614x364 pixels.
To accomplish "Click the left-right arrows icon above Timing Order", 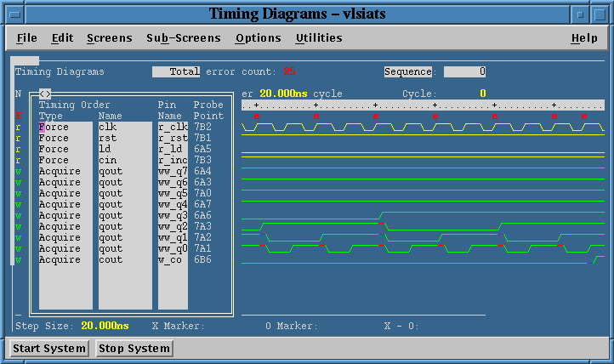I will pos(45,94).
